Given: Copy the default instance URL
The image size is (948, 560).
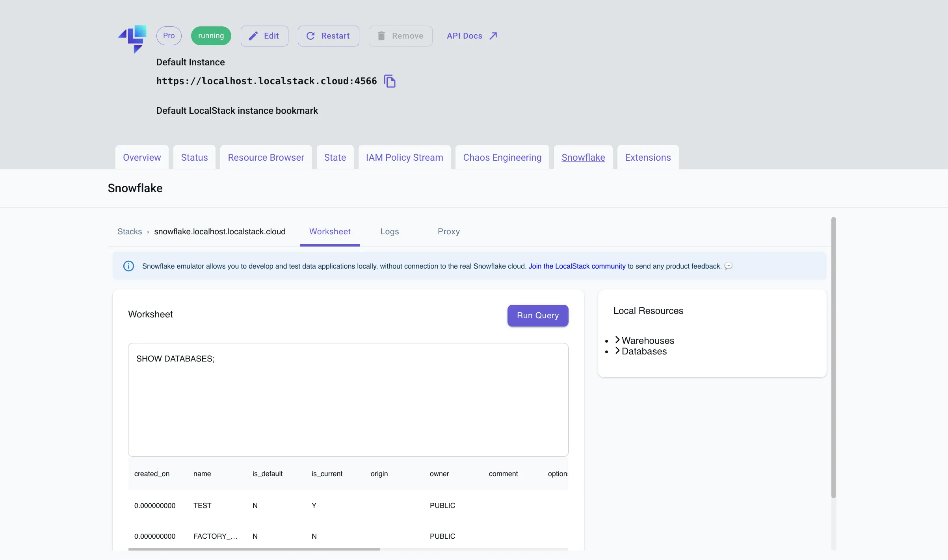Looking at the screenshot, I should click(390, 81).
